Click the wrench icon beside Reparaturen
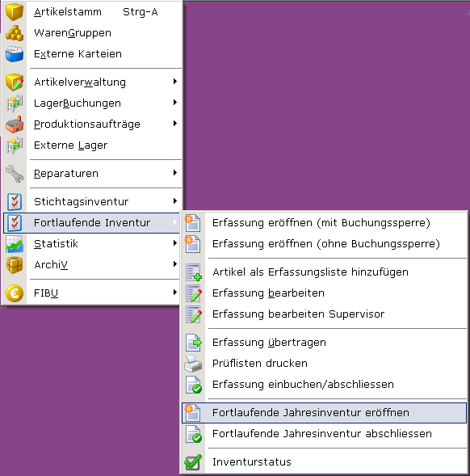 (15, 173)
